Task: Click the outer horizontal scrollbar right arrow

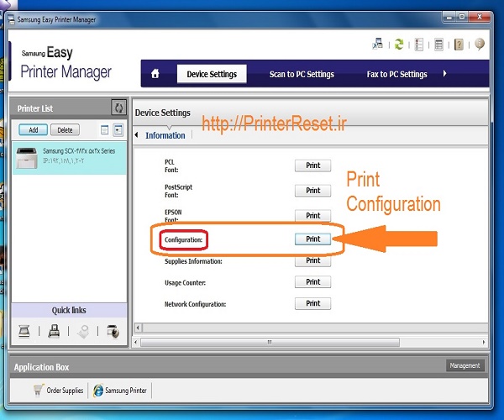Action: pyautogui.click(x=484, y=342)
